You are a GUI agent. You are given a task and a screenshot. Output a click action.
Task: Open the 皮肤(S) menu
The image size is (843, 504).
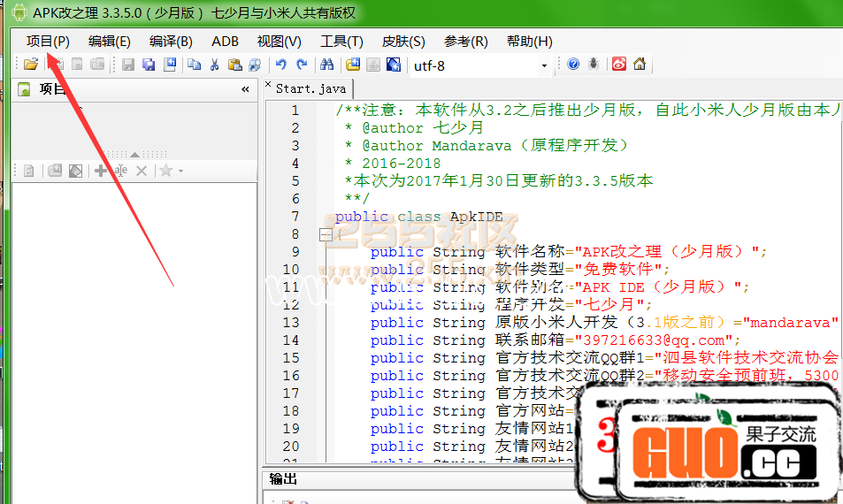point(403,42)
